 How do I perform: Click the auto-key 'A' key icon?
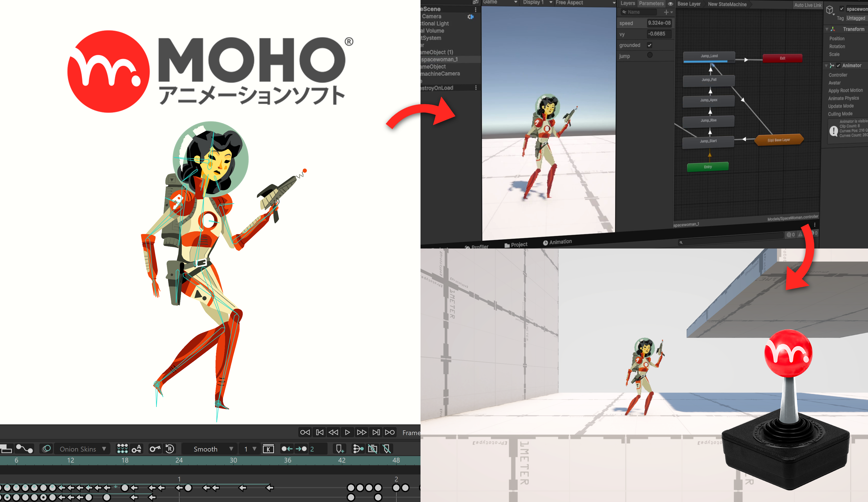[x=137, y=449]
